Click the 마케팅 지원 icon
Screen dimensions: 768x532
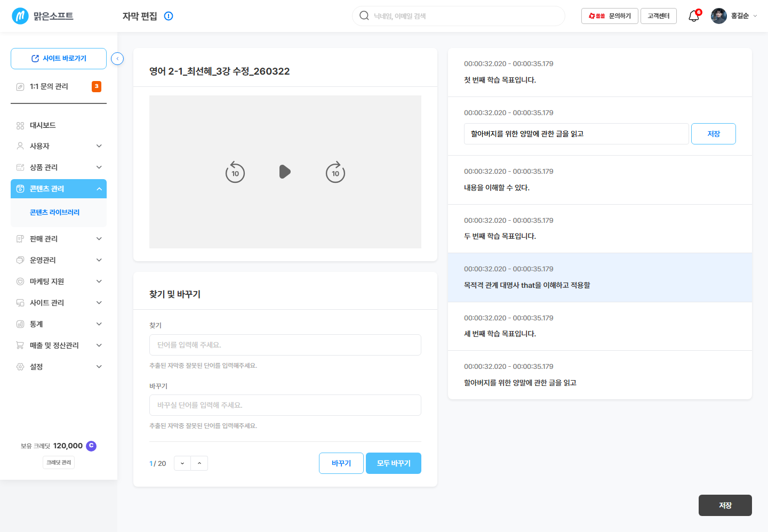coord(20,281)
